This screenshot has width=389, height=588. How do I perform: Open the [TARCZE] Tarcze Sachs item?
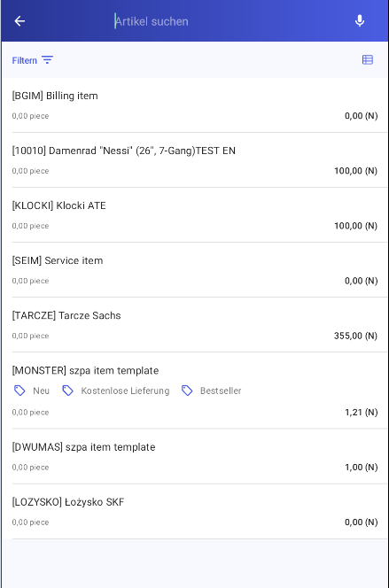194,325
